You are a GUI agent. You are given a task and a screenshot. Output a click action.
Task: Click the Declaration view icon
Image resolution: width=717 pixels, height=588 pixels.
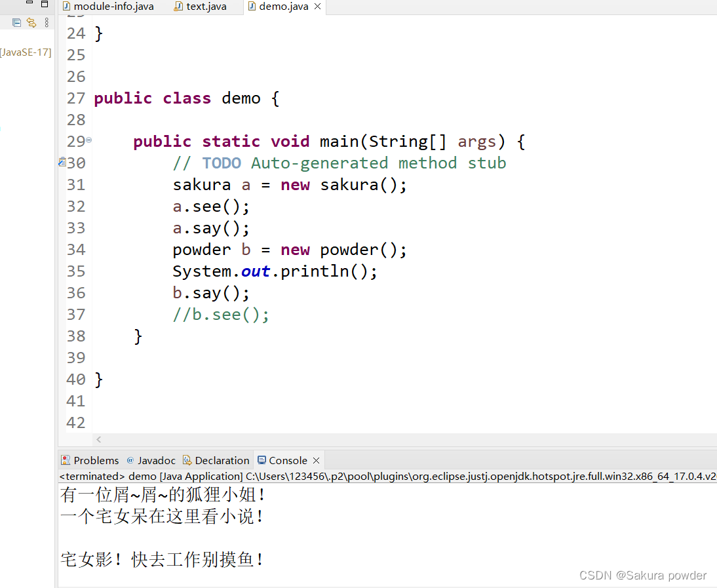187,460
